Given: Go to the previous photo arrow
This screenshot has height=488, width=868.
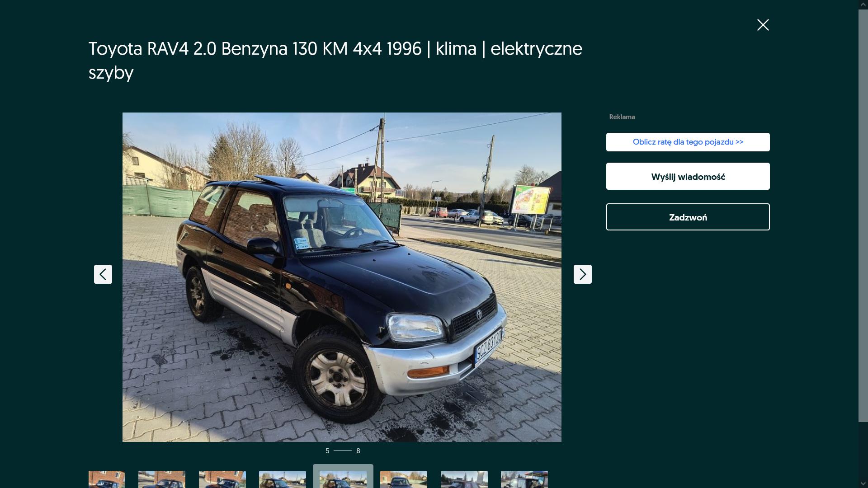Looking at the screenshot, I should coord(103,274).
